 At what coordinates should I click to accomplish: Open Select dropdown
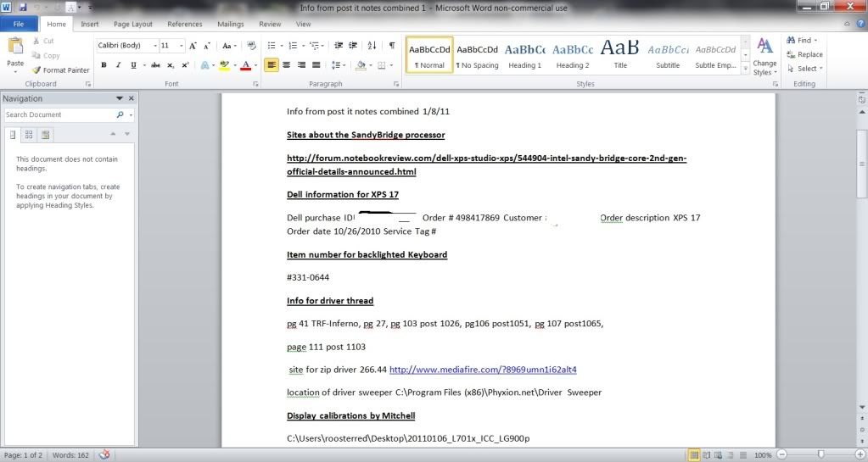pos(804,69)
